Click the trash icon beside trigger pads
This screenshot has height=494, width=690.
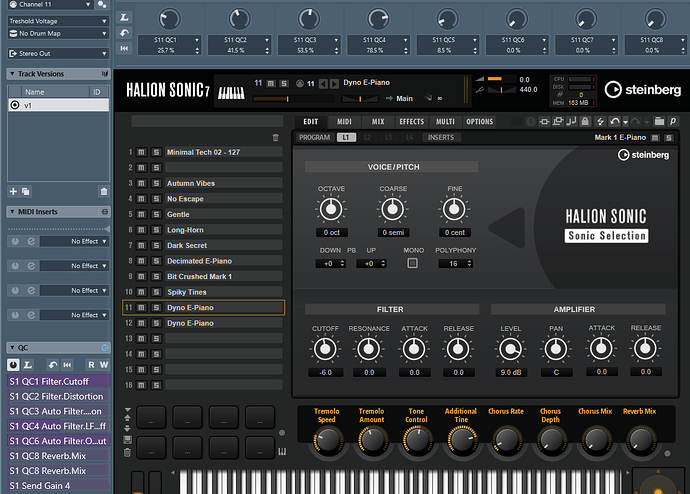tap(127, 452)
